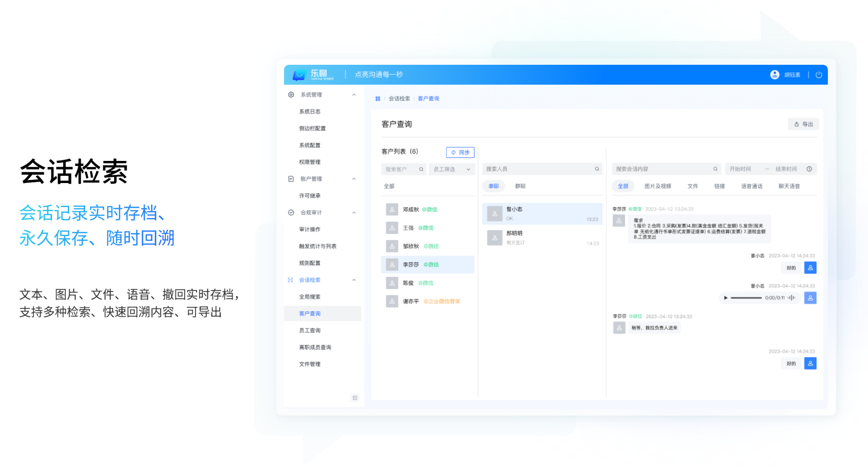Open 系统配置 in the sidebar

coord(310,145)
